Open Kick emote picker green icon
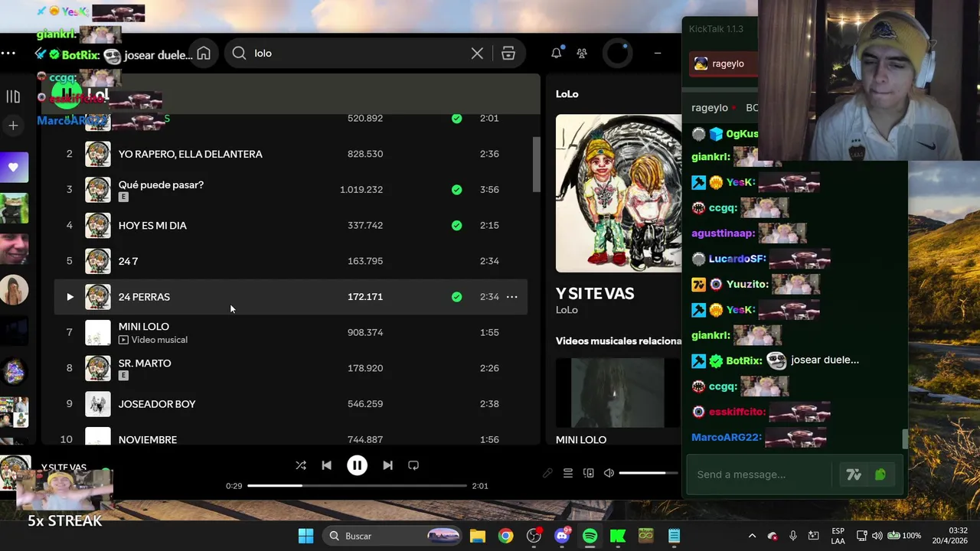Image resolution: width=980 pixels, height=551 pixels. (x=880, y=475)
